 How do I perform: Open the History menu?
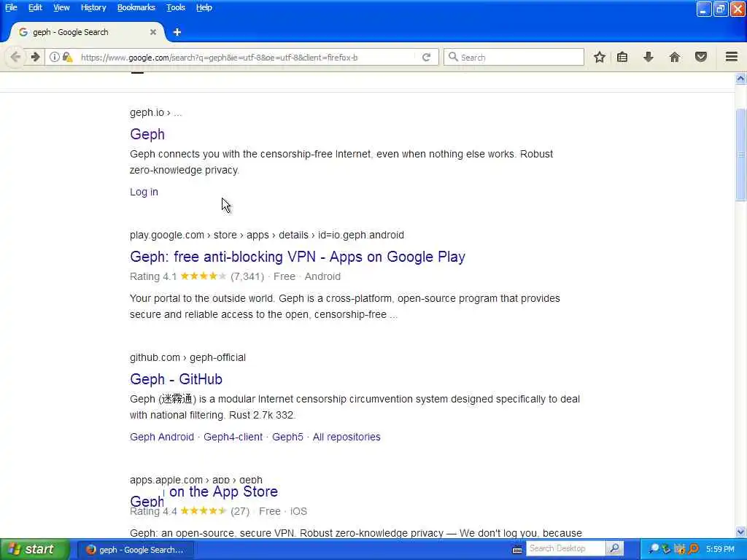click(93, 7)
